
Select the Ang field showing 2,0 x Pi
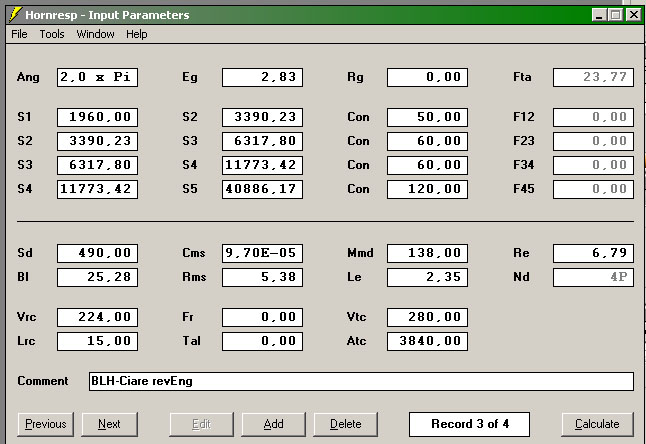pyautogui.click(x=97, y=77)
